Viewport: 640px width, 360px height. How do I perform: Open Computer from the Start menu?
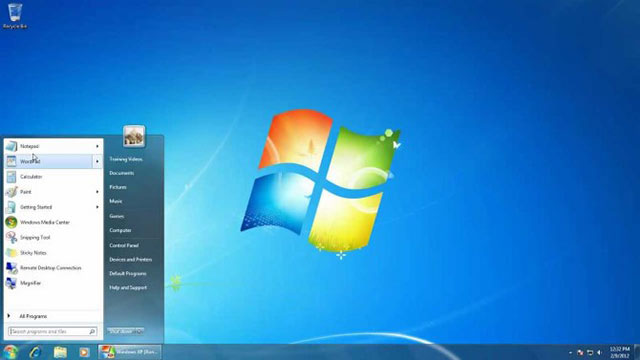(120, 230)
